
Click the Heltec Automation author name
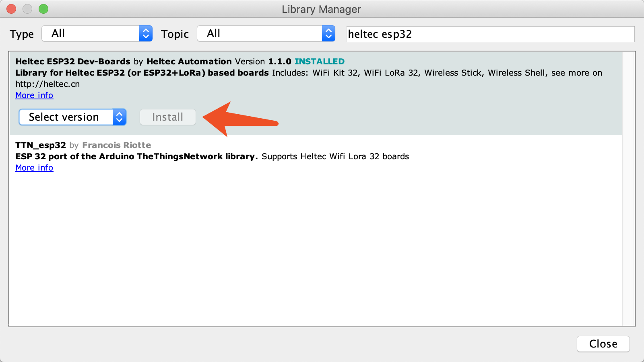coord(189,62)
